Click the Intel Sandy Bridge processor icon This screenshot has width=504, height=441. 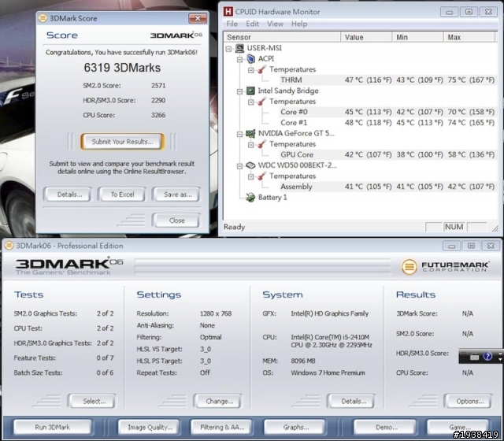(x=250, y=91)
